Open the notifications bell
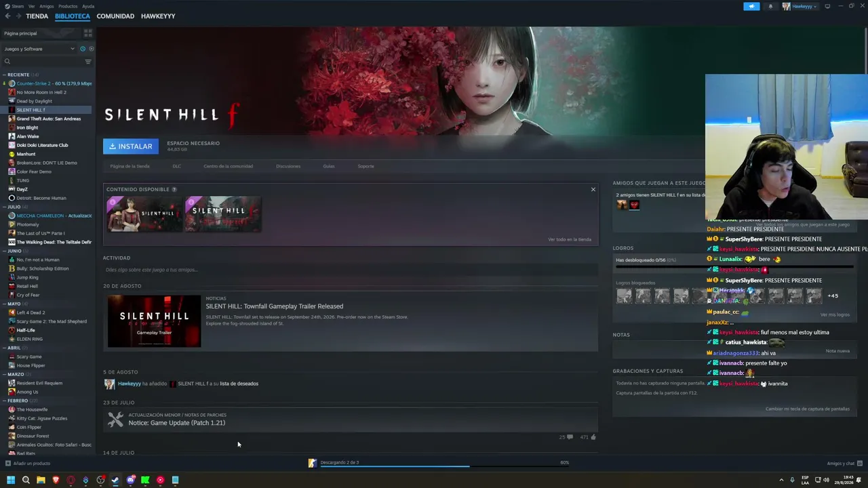Viewport: 868px width, 488px height. click(770, 6)
